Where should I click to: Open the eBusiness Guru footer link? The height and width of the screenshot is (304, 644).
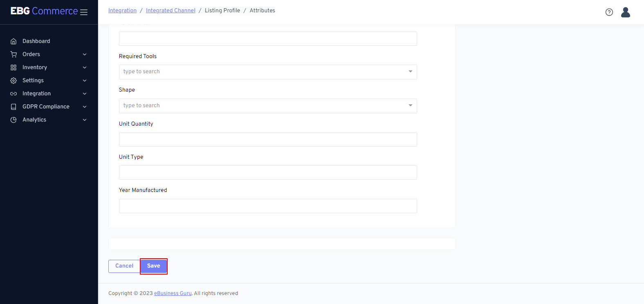pos(173,293)
